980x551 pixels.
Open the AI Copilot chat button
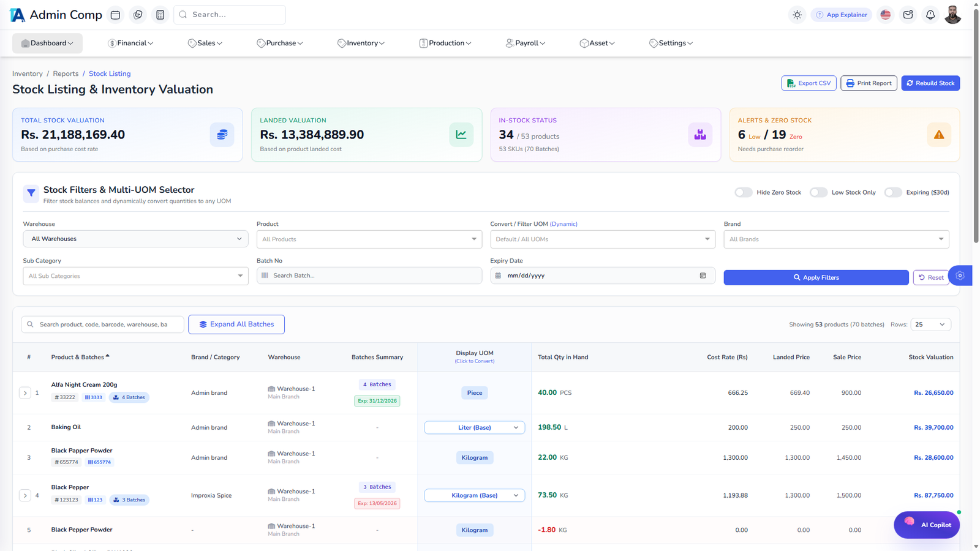pyautogui.click(x=927, y=525)
